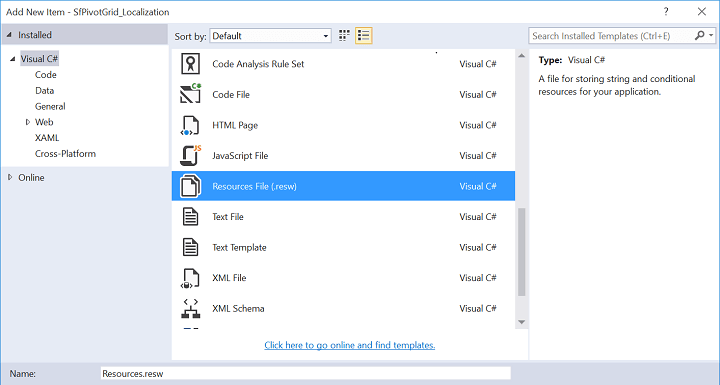720x385 pixels.
Task: Select the Text File template name
Action: coord(228,217)
